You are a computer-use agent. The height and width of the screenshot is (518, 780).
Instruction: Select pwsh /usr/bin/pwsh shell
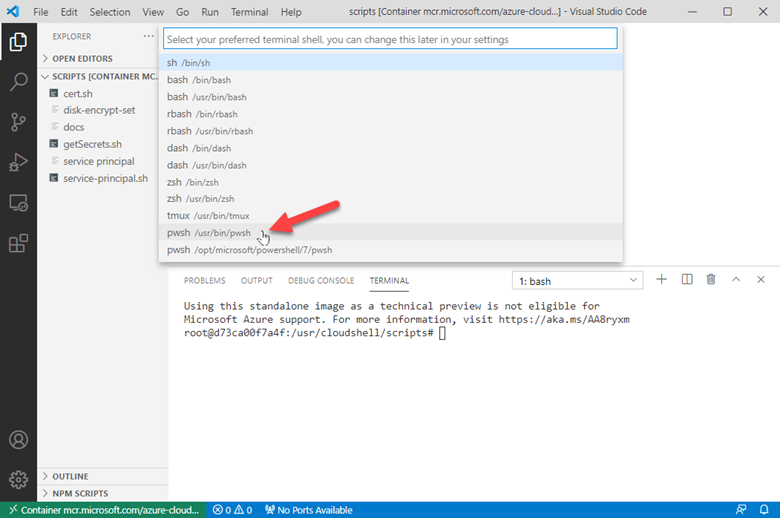(x=391, y=232)
